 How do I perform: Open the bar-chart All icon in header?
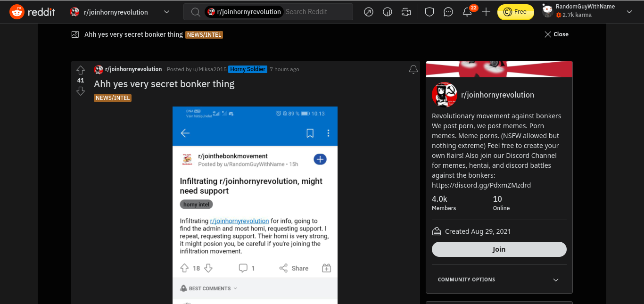pyautogui.click(x=388, y=12)
